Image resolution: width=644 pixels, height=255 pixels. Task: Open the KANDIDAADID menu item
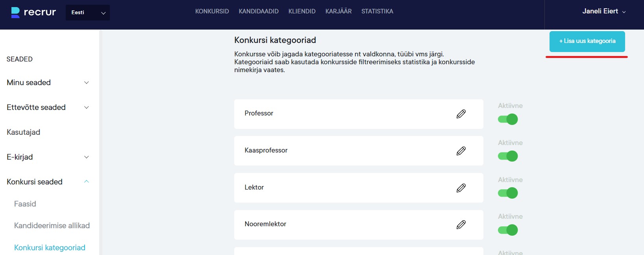point(258,11)
